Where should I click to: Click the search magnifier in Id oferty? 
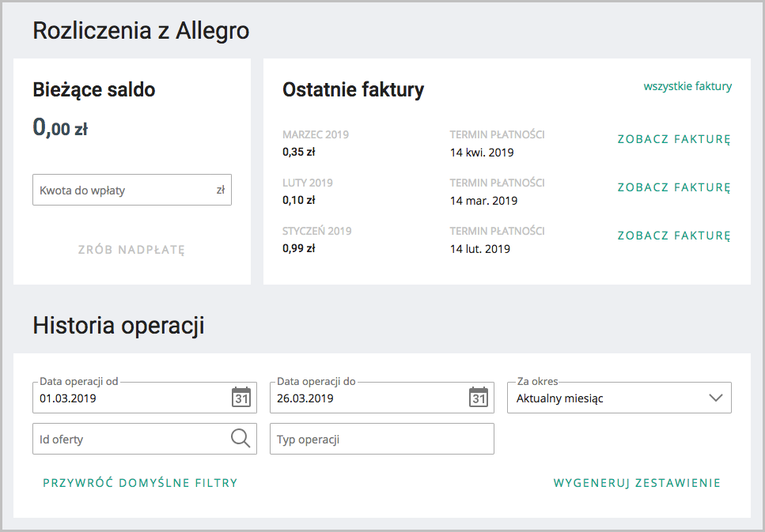tap(240, 438)
